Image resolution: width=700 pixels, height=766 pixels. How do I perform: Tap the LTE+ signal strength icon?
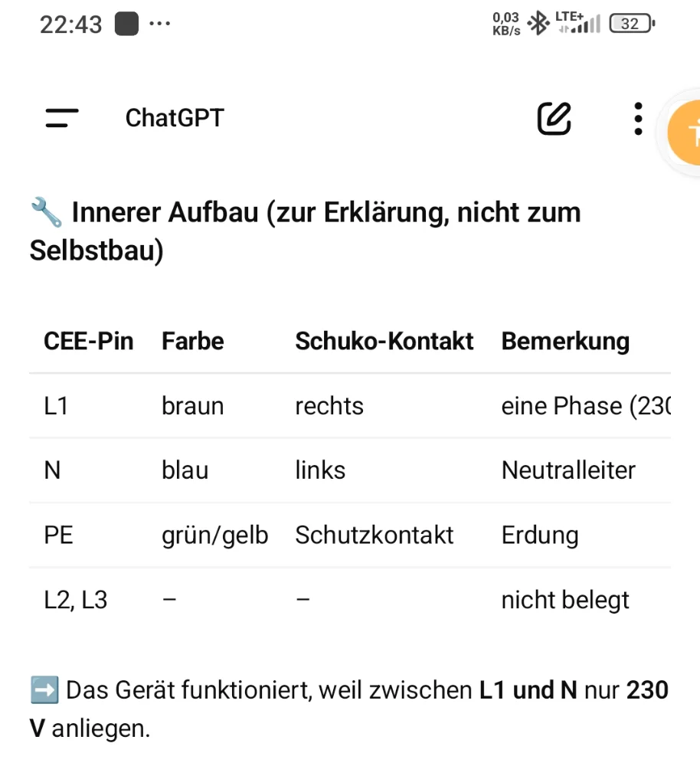tap(578, 24)
